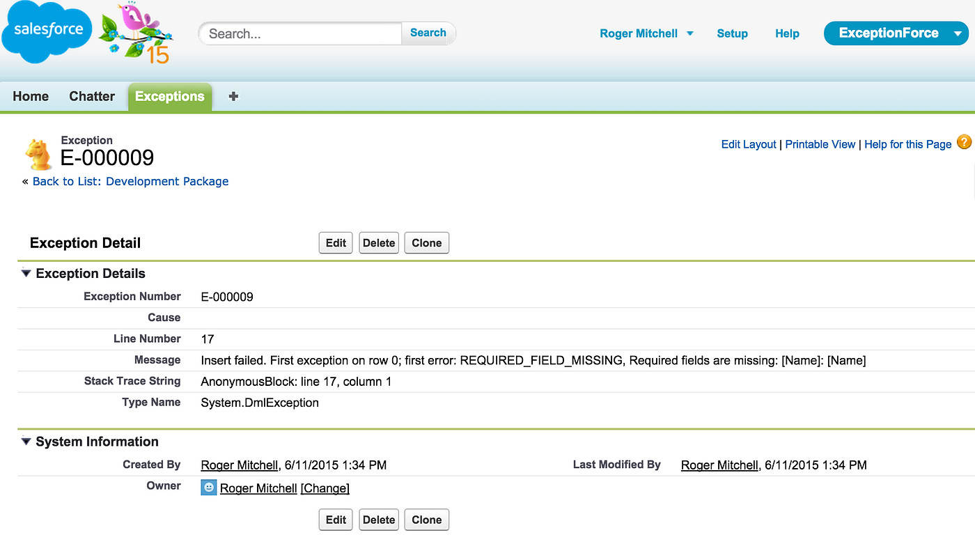Click the Stack Trace String label
The width and height of the screenshot is (975, 560).
coord(132,381)
